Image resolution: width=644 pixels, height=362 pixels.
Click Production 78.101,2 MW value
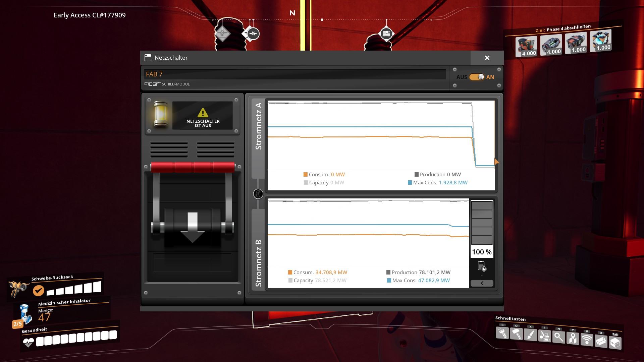click(x=435, y=272)
